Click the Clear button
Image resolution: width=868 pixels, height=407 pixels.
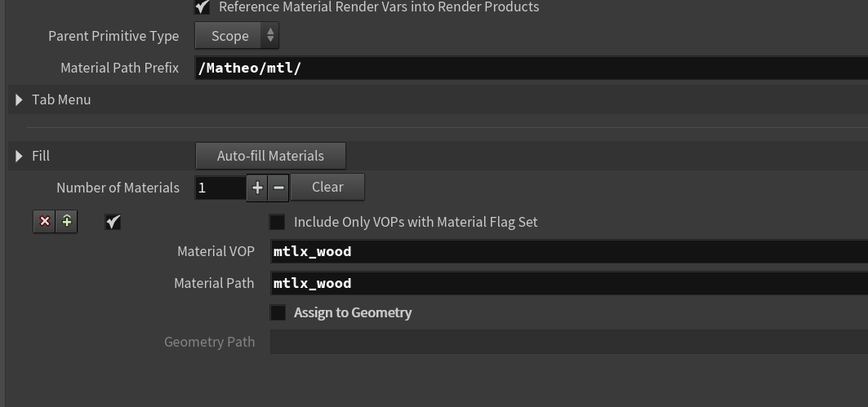click(327, 188)
